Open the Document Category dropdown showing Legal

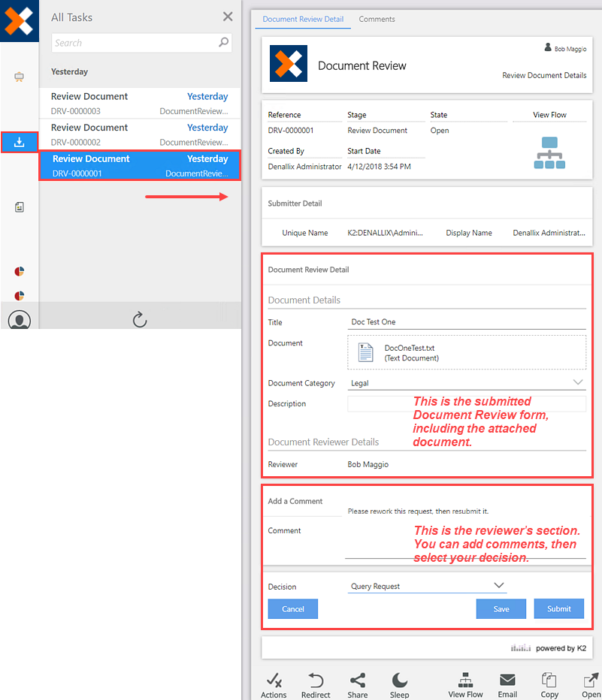point(578,382)
